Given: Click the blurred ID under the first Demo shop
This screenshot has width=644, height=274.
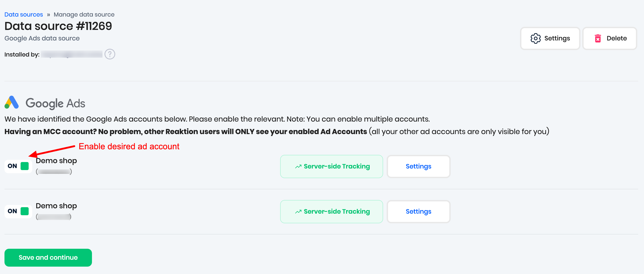Looking at the screenshot, I should click(x=54, y=172).
